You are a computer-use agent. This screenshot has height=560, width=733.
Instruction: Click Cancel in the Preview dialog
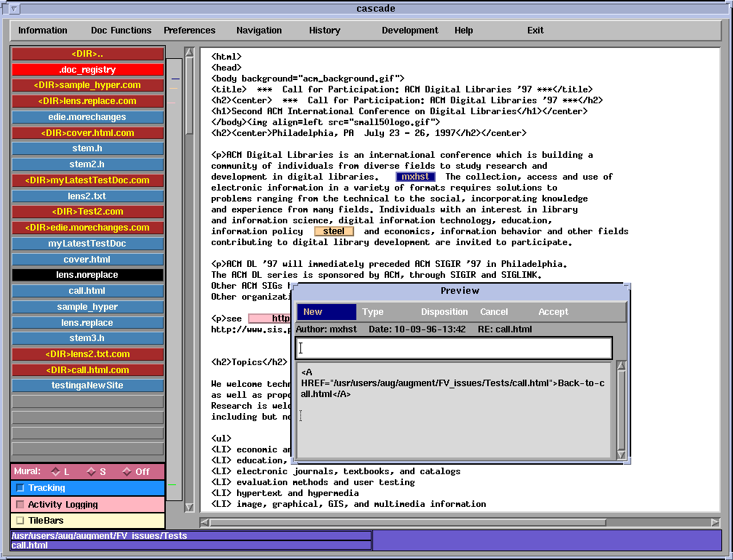(x=494, y=312)
